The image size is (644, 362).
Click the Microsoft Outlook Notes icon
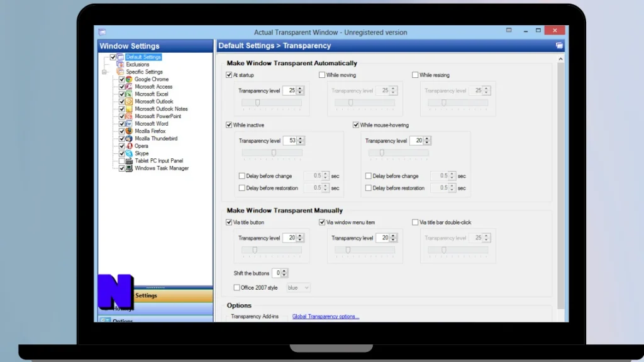(129, 109)
